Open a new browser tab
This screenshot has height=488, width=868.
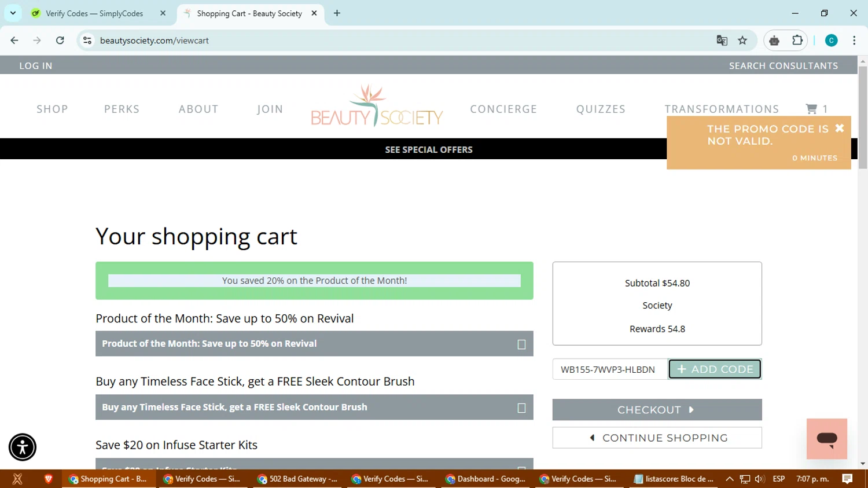[x=337, y=13]
